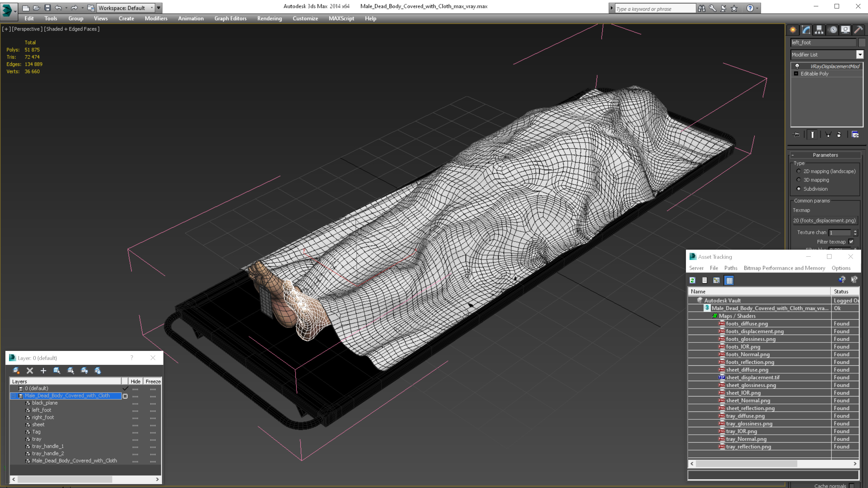Click Asset Tracking horizontal scrollbar
Screen dimensions: 868x488
pos(773,464)
